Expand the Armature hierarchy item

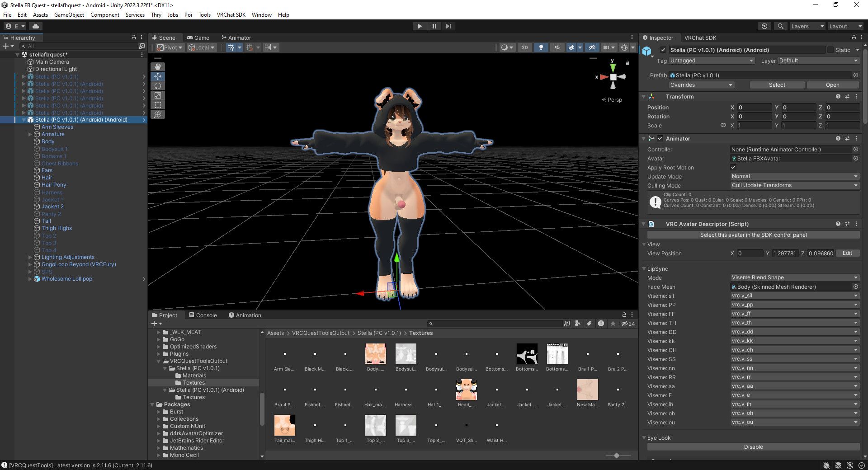(x=30, y=134)
